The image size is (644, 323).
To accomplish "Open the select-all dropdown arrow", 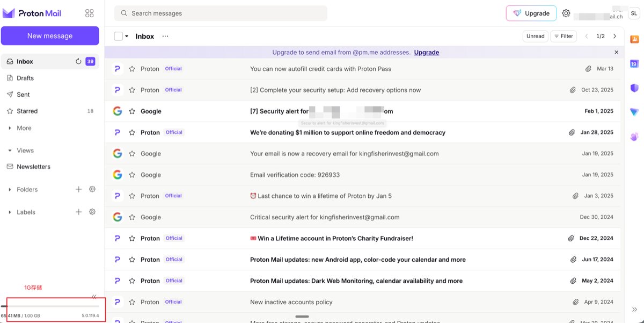I will pos(127,36).
